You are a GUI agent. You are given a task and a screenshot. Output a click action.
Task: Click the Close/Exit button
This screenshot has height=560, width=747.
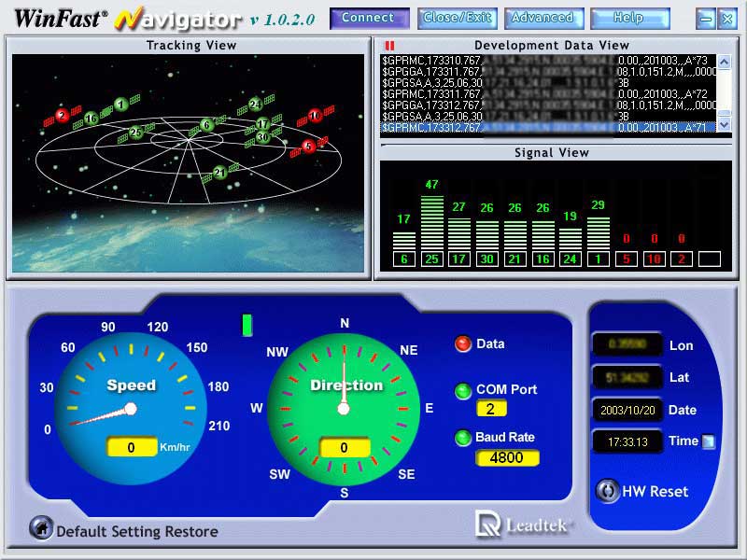click(458, 18)
